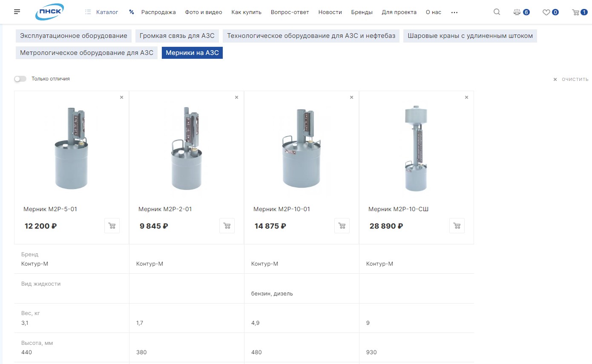
Task: Open the hamburger menu icon
Action: (17, 12)
